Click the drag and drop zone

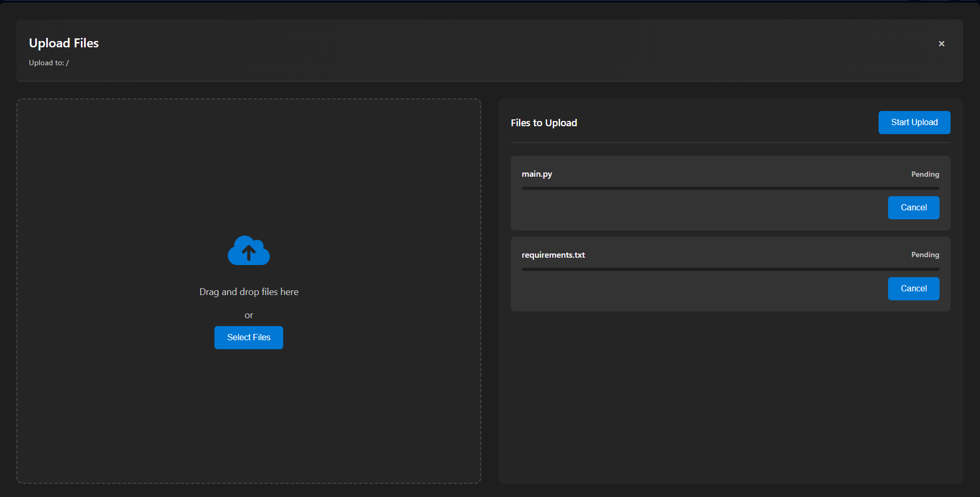click(x=249, y=158)
